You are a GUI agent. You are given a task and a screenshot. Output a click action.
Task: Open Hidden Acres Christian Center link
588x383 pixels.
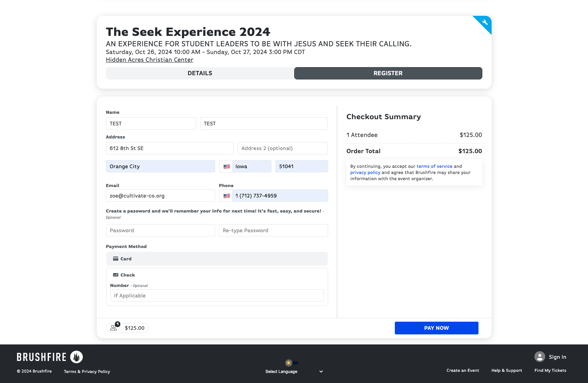(x=150, y=60)
